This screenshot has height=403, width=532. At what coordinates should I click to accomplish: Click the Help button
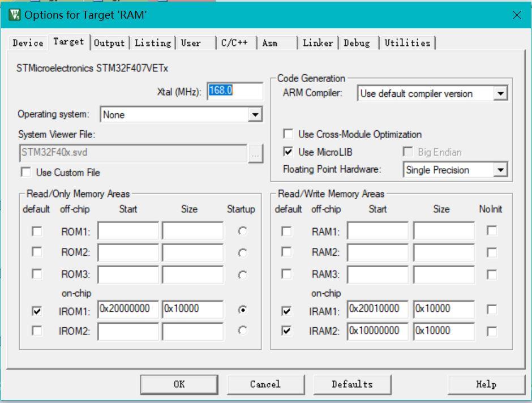click(x=486, y=384)
